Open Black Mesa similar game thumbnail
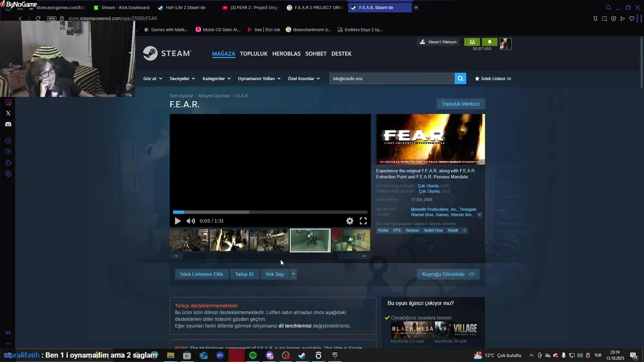This screenshot has width=644, height=362. point(412,330)
